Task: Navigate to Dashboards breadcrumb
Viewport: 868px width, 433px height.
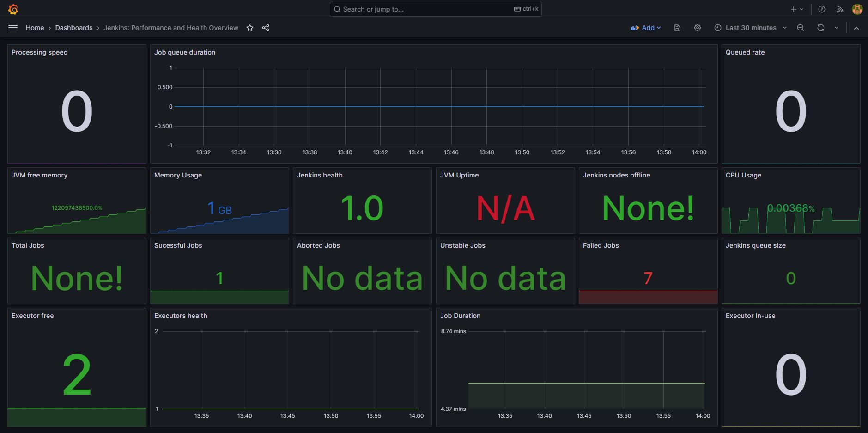Action: [x=74, y=28]
